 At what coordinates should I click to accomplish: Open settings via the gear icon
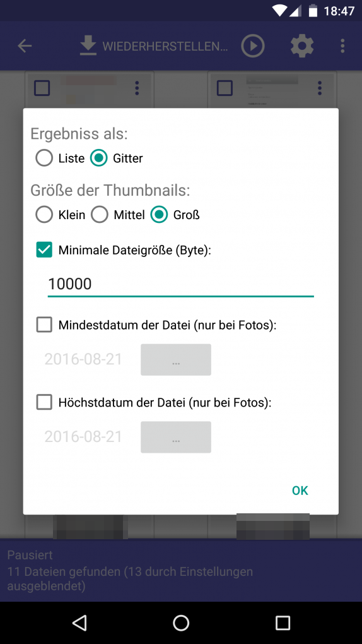[302, 46]
